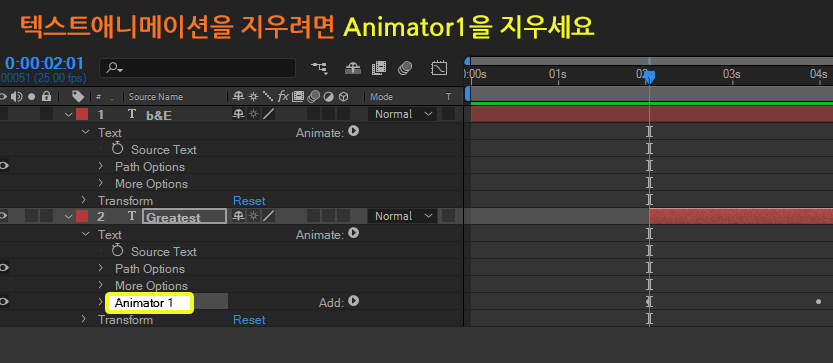Click Reset on Greatest Transform

[x=249, y=320]
